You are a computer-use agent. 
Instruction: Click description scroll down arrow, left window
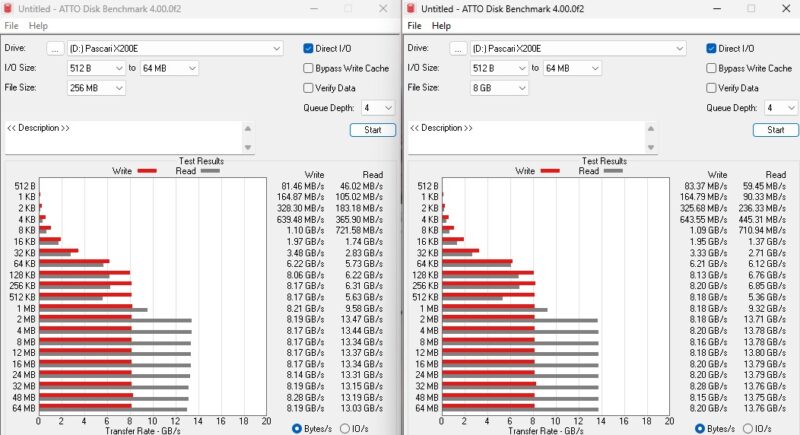coord(248,147)
